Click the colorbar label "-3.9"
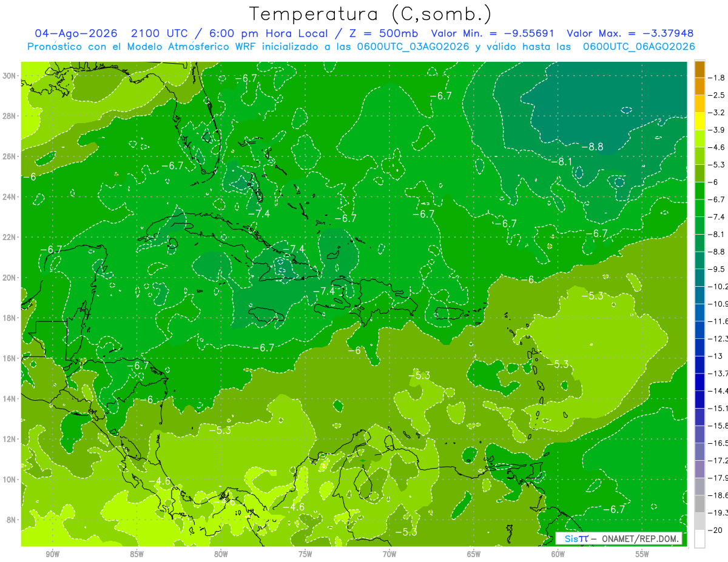The width and height of the screenshot is (728, 562). pyautogui.click(x=718, y=130)
